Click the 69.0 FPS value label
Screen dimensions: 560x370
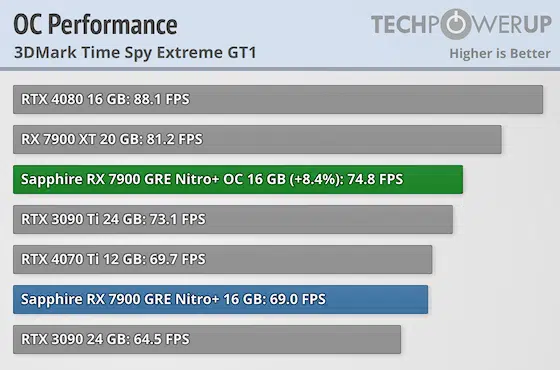(x=298, y=299)
